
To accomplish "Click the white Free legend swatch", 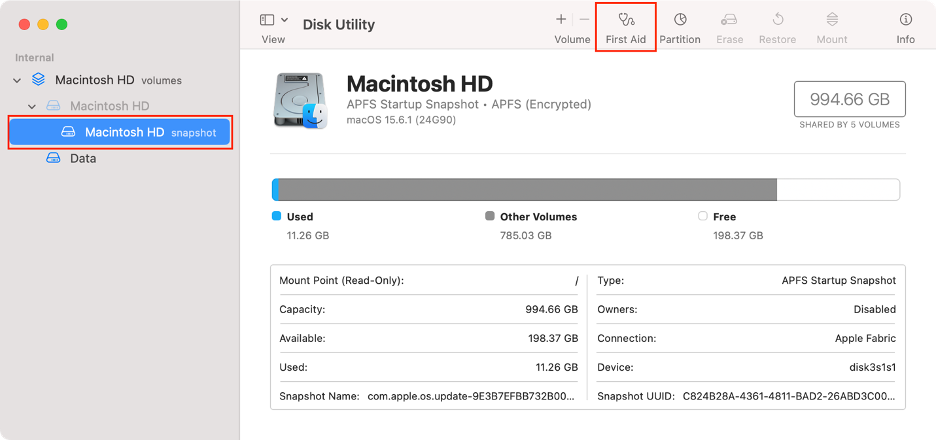I will coord(703,216).
